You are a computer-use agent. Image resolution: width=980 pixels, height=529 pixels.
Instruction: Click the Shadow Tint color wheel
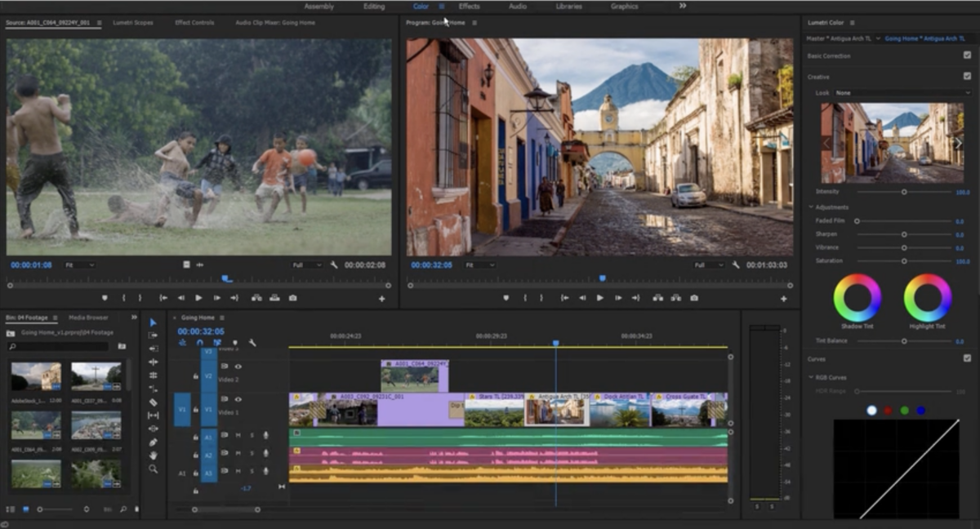coord(857,298)
